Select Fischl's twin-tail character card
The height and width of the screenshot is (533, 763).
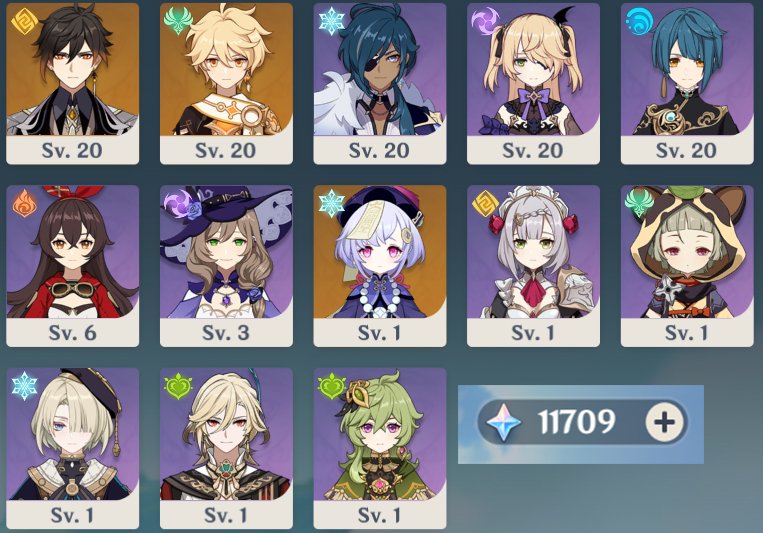point(533,83)
